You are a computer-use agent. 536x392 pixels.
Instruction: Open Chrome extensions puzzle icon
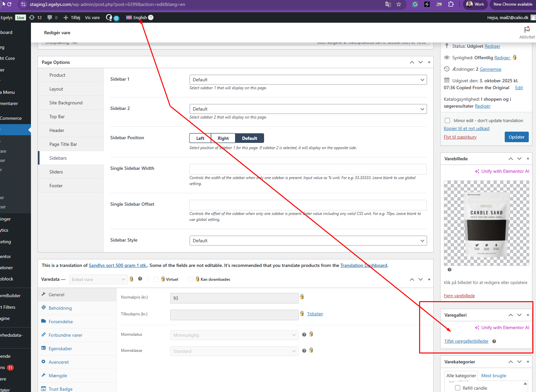(x=451, y=4)
